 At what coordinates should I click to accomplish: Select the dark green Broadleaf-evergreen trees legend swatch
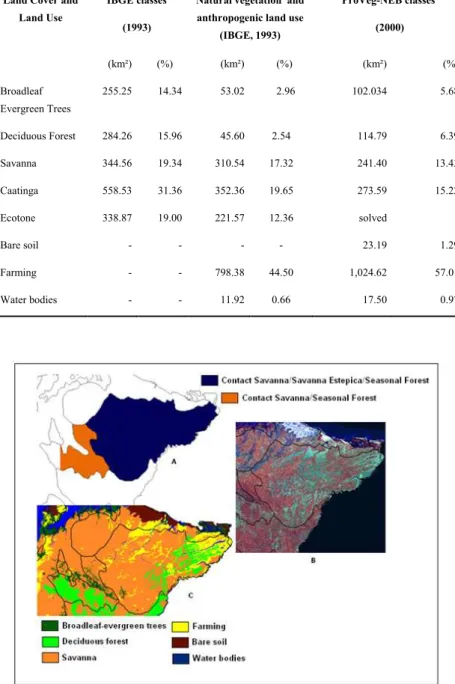[50, 626]
